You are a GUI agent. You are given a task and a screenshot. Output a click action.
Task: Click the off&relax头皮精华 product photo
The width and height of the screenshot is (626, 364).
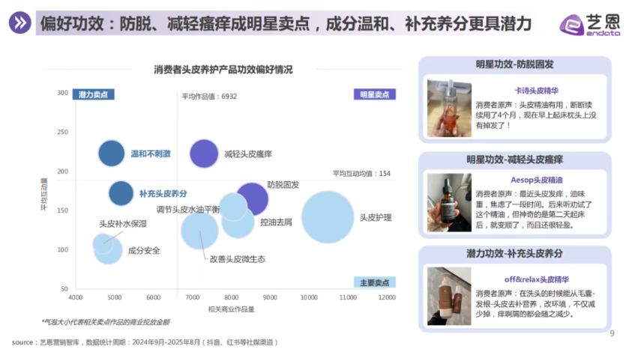click(x=449, y=297)
